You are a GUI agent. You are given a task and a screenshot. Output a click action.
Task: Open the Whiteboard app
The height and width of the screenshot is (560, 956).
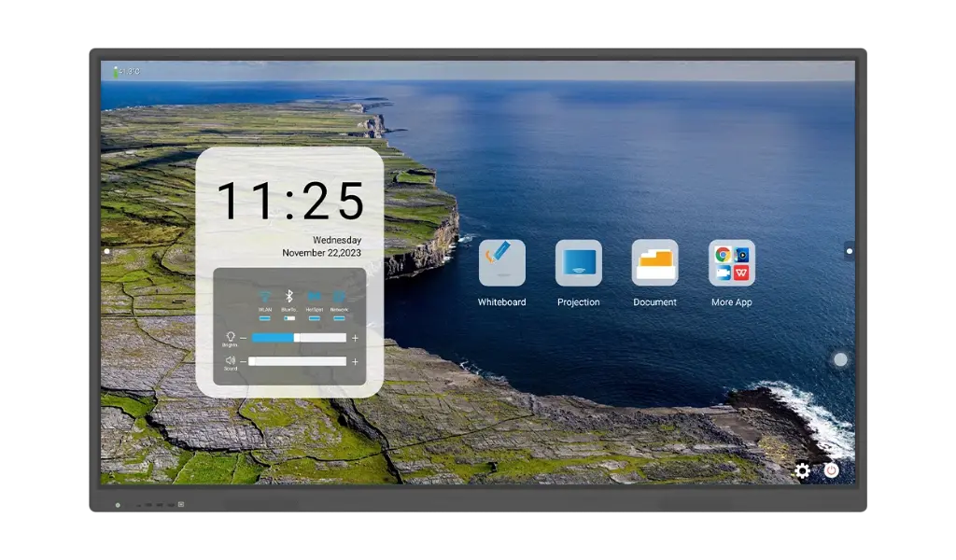[502, 263]
